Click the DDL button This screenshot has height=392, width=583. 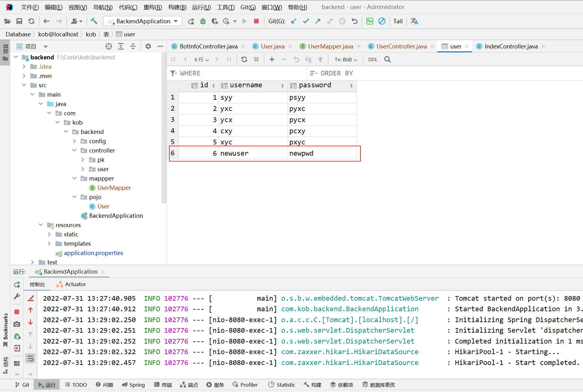pyautogui.click(x=373, y=60)
